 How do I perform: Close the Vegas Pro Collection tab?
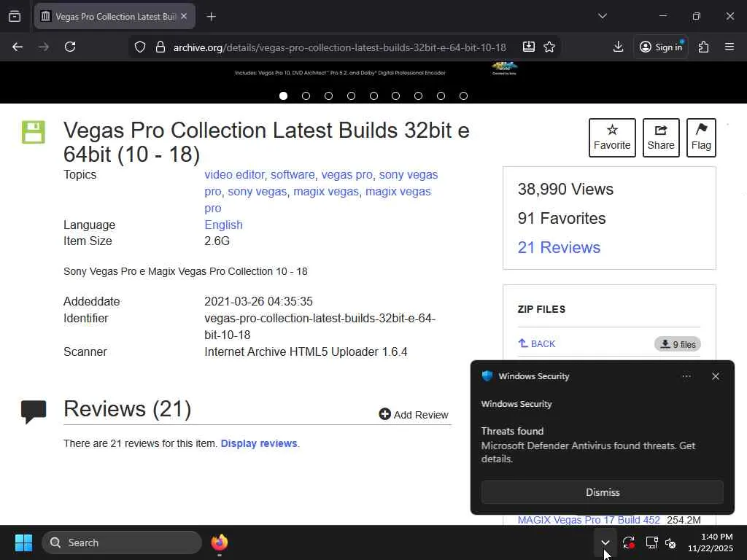184,16
